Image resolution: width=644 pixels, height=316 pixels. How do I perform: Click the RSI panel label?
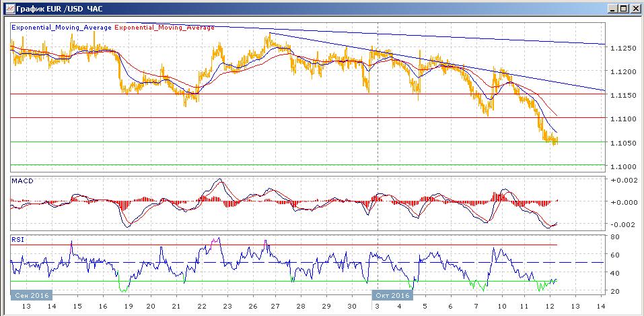click(x=17, y=239)
